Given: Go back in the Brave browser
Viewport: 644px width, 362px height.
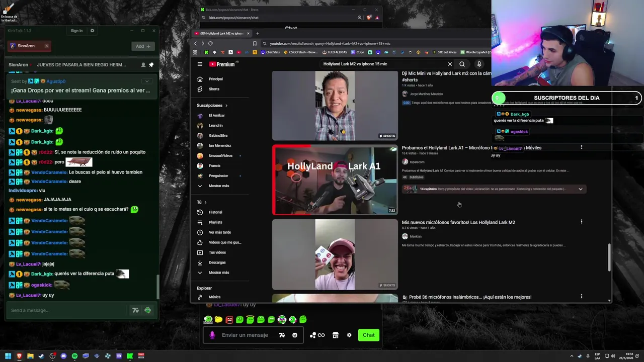Looking at the screenshot, I should click(x=196, y=44).
